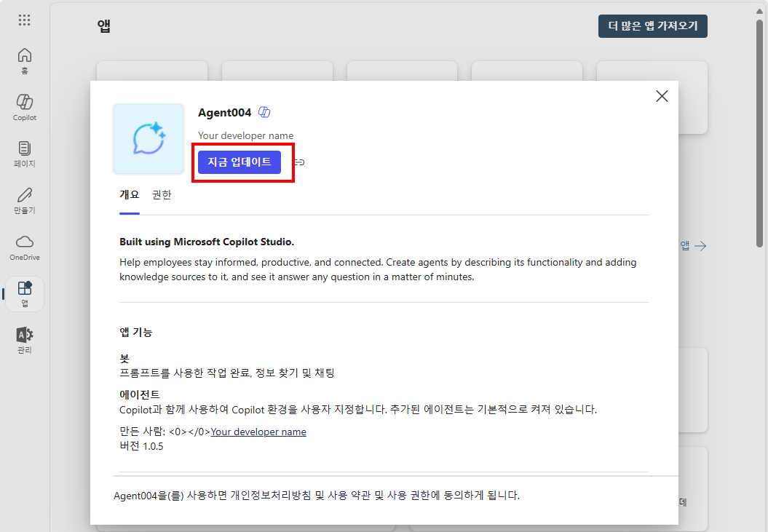Image resolution: width=768 pixels, height=532 pixels.
Task: Close the Agent004 details dialog
Action: [662, 96]
